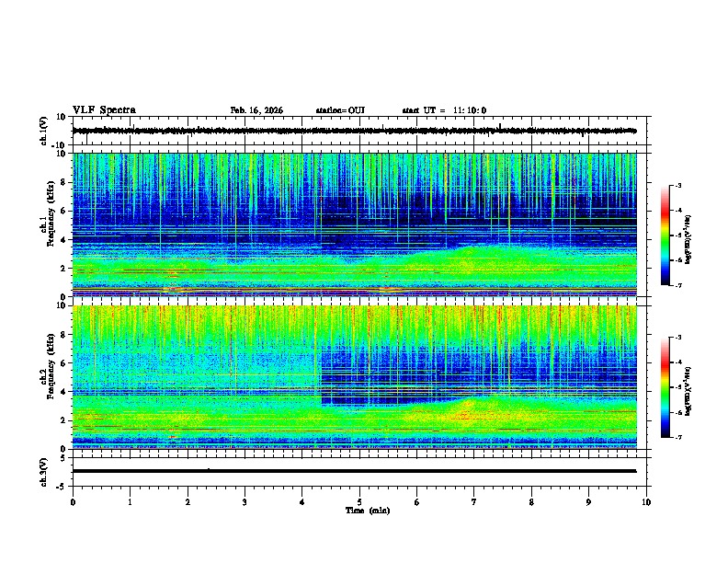
Task: Click the "ch.3(V)" waveform axis label
Action: click(x=44, y=472)
